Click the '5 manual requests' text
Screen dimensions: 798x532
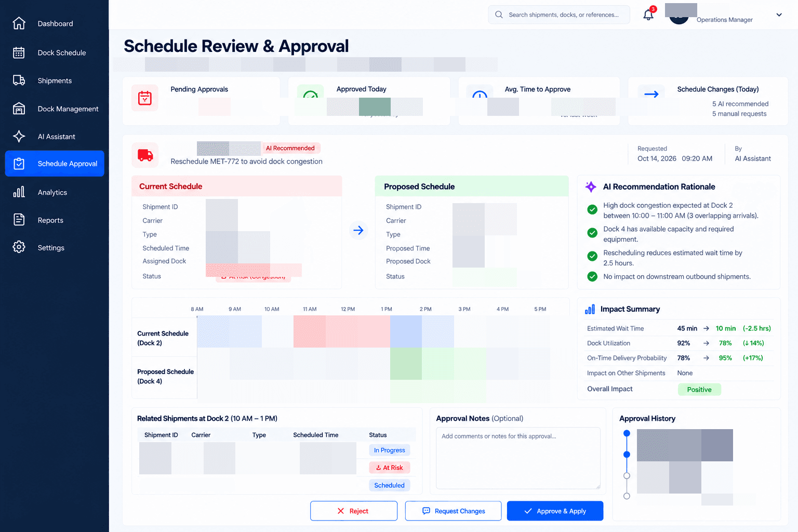[739, 114]
